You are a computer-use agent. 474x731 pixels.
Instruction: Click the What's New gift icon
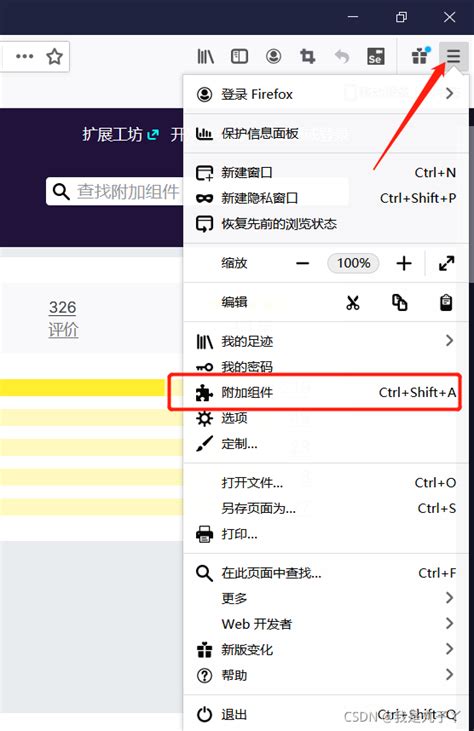tap(420, 56)
